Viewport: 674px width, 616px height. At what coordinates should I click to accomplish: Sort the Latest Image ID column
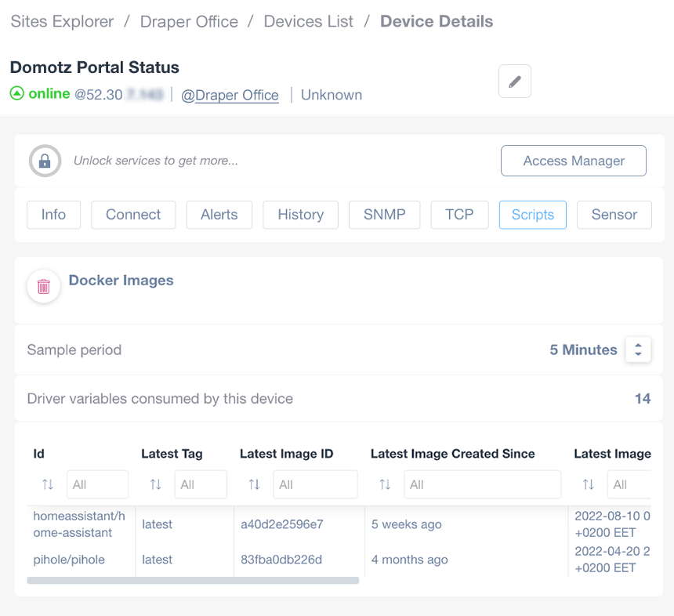click(254, 484)
